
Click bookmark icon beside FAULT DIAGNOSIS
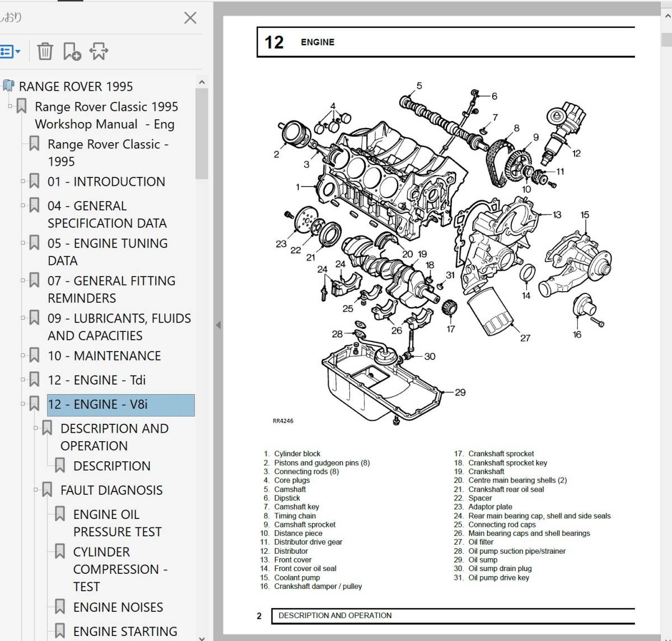[47, 489]
